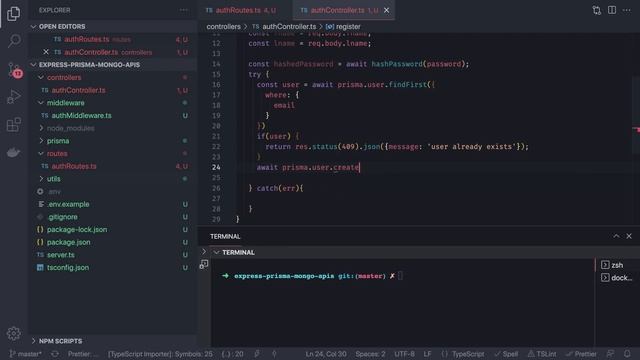Screen dimensions: 640x360
Task: Open the Search view in activity bar
Action: [x=14, y=41]
